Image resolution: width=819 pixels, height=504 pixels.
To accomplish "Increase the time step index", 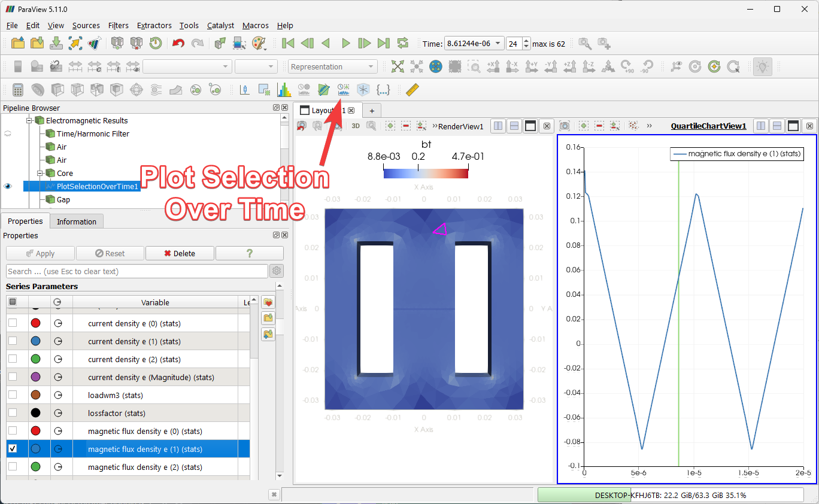I will pyautogui.click(x=526, y=41).
